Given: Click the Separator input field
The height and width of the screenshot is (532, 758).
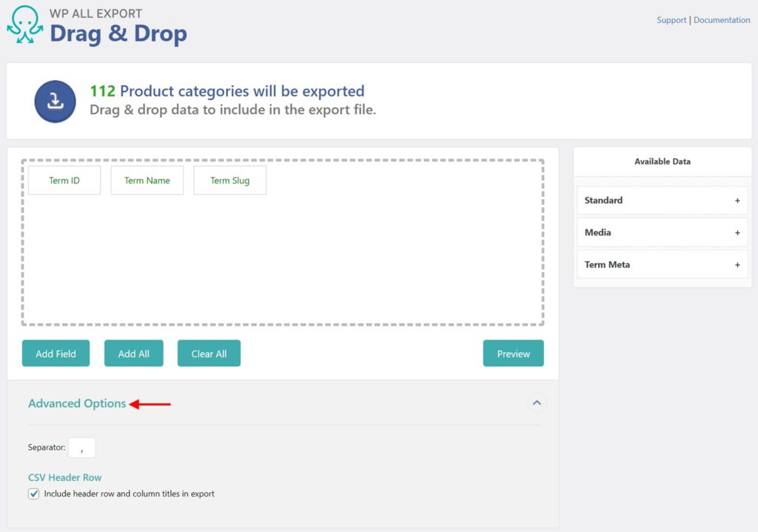Looking at the screenshot, I should tap(81, 447).
